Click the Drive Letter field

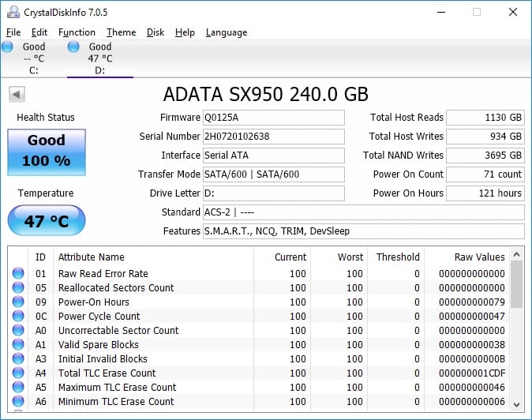coord(274,193)
